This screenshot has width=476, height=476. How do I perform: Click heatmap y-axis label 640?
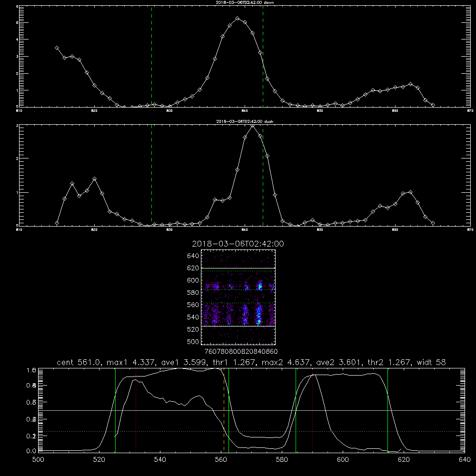click(x=193, y=256)
